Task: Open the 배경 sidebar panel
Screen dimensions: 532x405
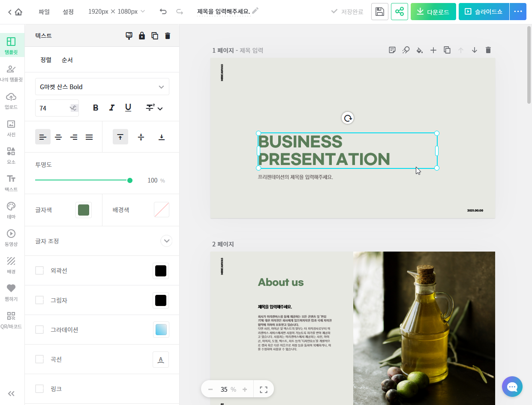Action: pos(11,265)
